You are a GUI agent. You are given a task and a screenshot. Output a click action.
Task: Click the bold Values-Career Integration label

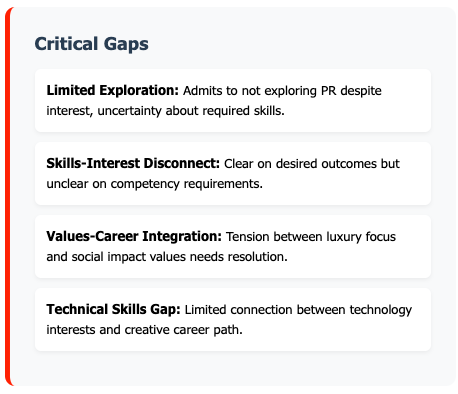134,236
